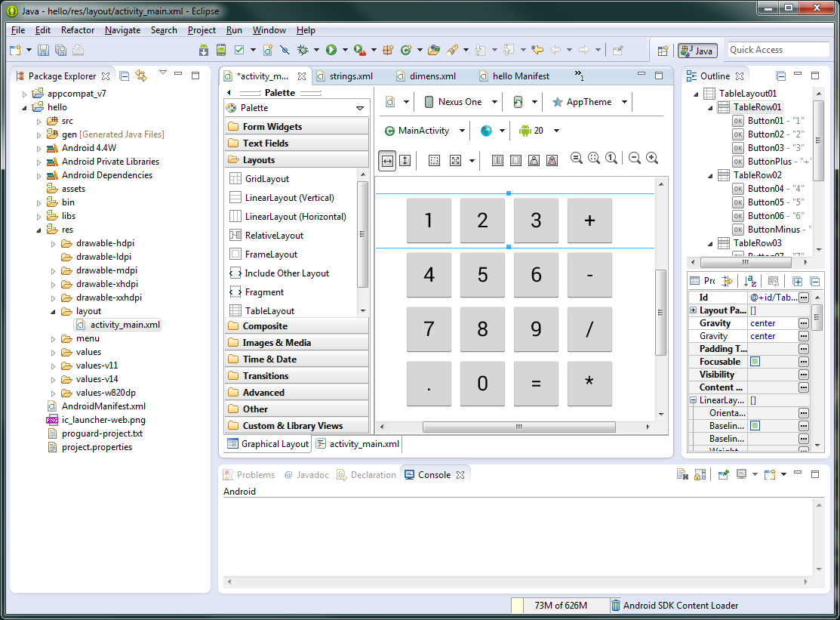The width and height of the screenshot is (840, 620).
Task: Open the Refactor menu
Action: click(78, 30)
